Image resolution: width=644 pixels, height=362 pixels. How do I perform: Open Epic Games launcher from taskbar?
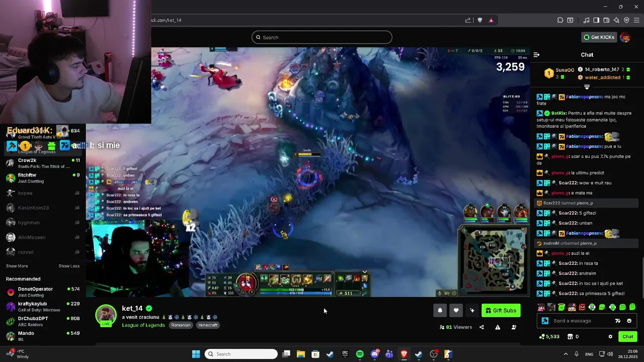point(345,354)
